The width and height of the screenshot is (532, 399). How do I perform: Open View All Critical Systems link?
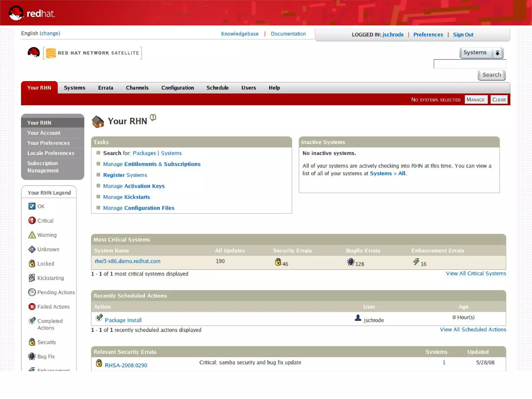pyautogui.click(x=476, y=273)
